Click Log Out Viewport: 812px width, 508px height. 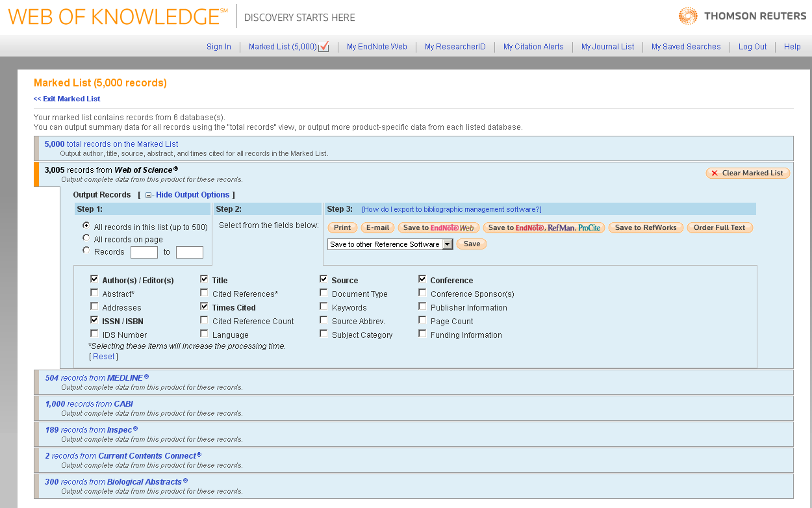[x=753, y=47]
